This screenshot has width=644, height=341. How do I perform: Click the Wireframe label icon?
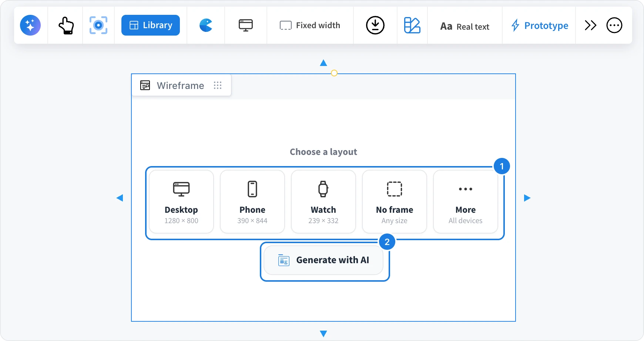(x=145, y=85)
